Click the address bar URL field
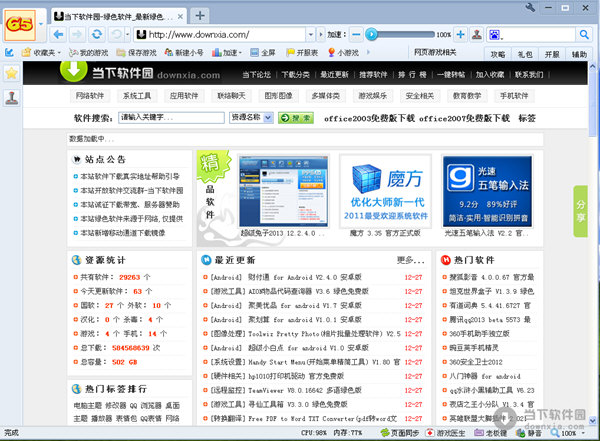The image size is (600, 441). (220, 35)
